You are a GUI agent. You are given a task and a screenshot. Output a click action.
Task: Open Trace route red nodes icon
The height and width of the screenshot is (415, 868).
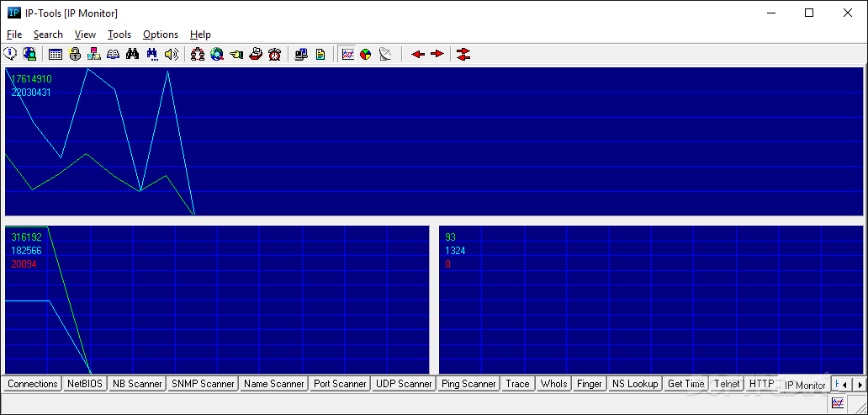coord(198,54)
